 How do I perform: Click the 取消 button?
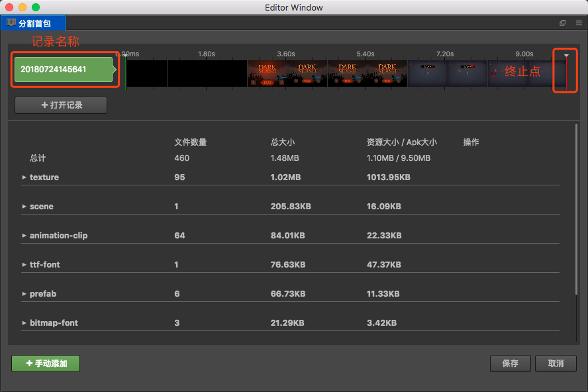point(556,364)
